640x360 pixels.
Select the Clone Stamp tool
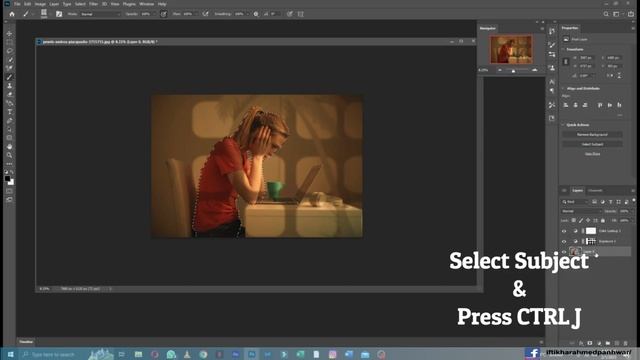point(9,86)
